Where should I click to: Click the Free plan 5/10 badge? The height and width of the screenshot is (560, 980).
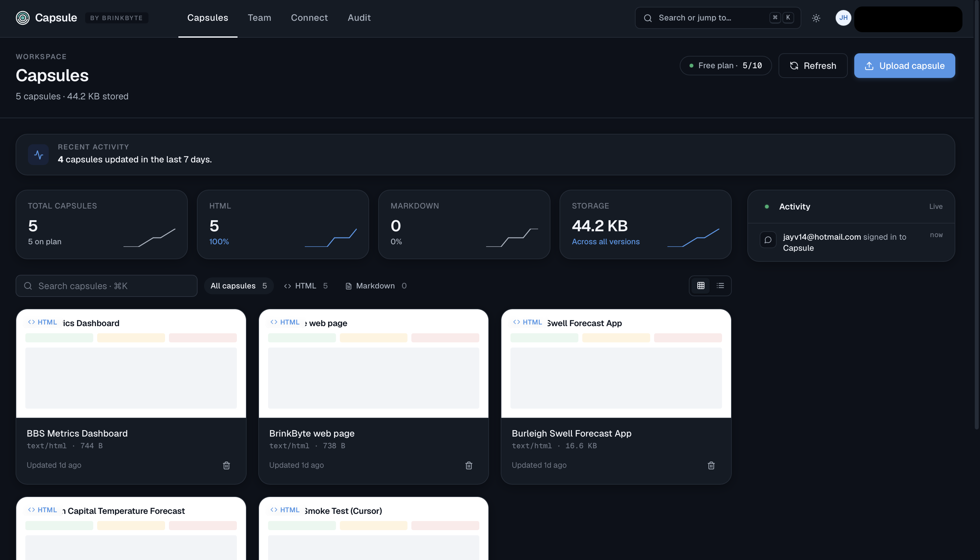[725, 66]
